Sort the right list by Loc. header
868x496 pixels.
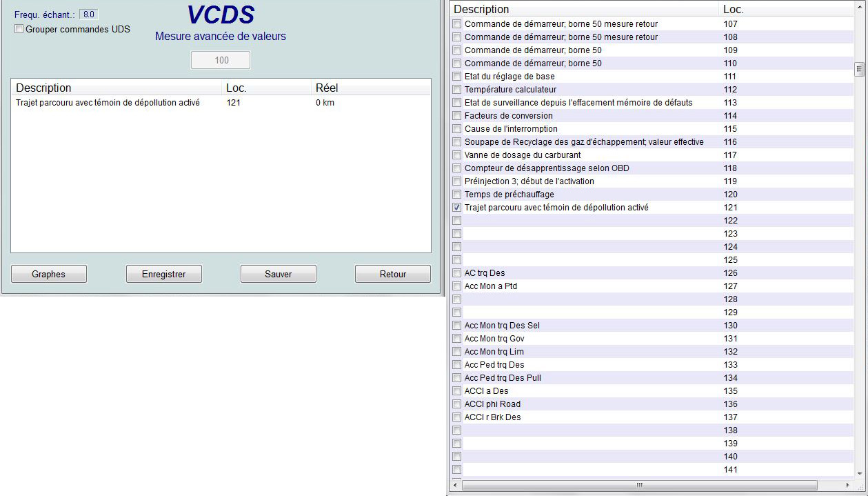[x=786, y=9]
